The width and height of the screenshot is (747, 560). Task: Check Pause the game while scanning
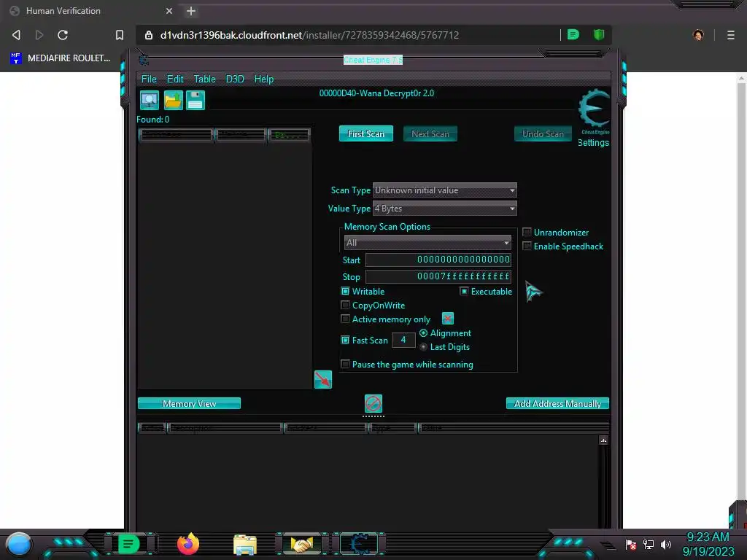click(x=345, y=365)
